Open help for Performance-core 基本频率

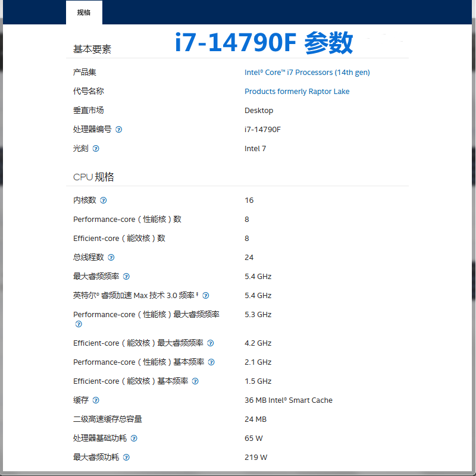tap(211, 362)
